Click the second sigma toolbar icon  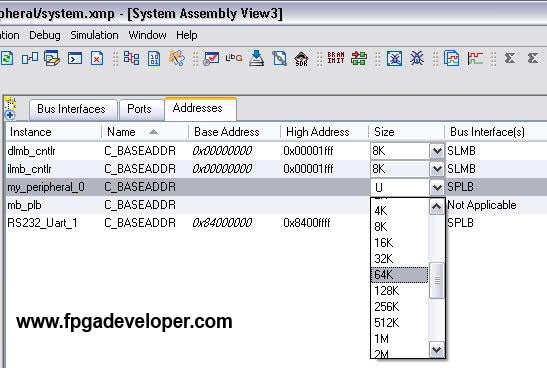[x=532, y=58]
